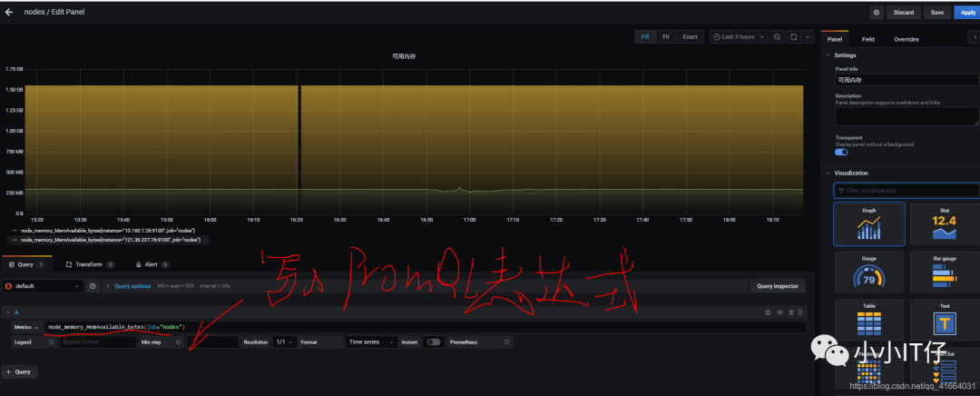
Task: Choose the Graph visualization
Action: pos(868,224)
